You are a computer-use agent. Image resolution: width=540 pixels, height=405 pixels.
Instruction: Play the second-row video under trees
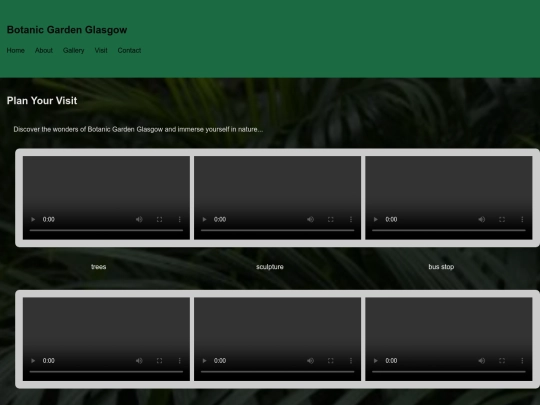pyautogui.click(x=33, y=361)
